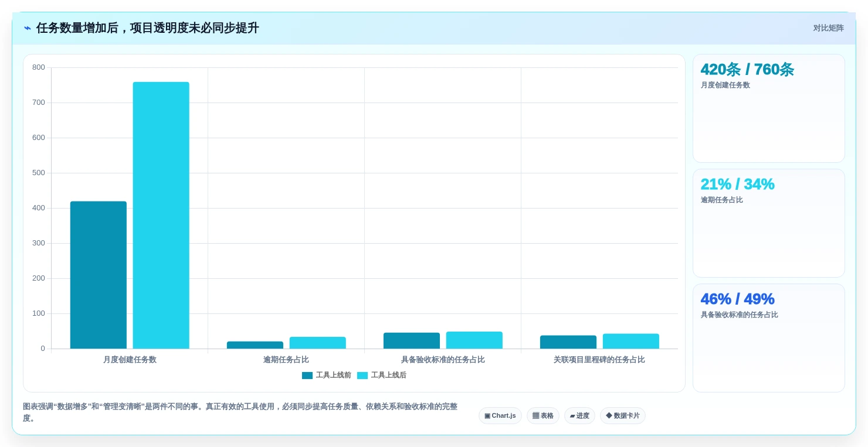
Task: Click the 420条 / 760条 value
Action: pyautogui.click(x=747, y=70)
